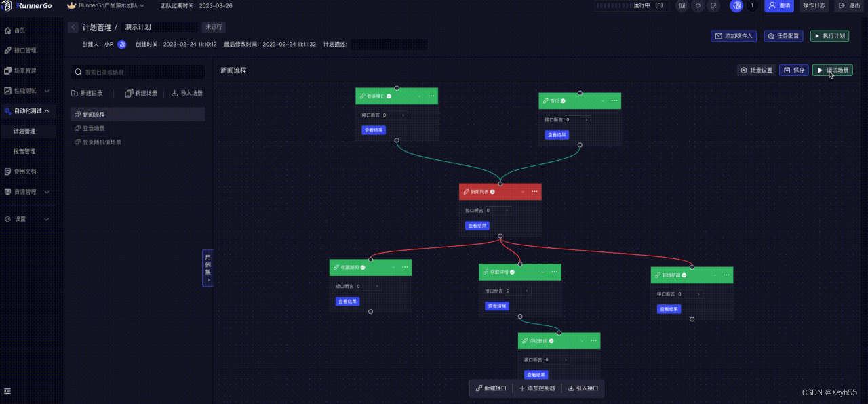Click the 执行计划 run plan button
Screen dimensions: 868x404
[829, 36]
